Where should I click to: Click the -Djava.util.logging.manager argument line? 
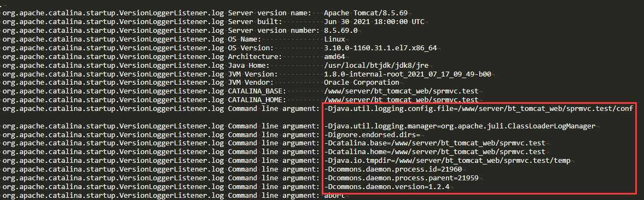click(x=459, y=126)
